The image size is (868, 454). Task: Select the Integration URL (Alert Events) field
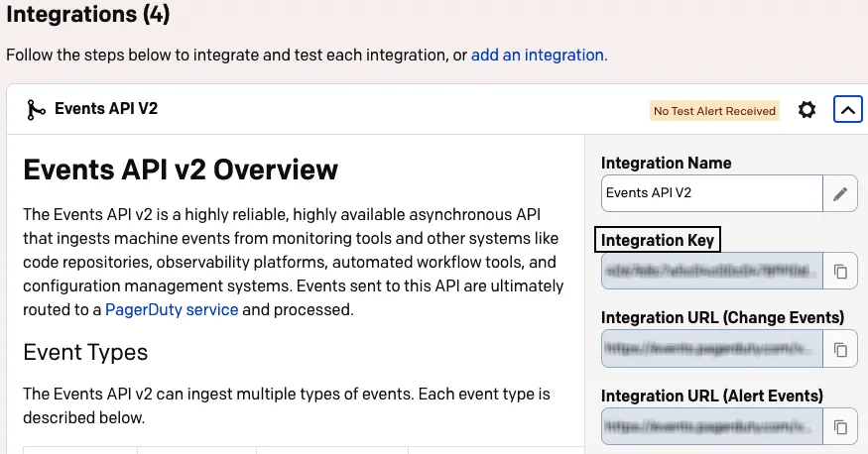(712, 426)
